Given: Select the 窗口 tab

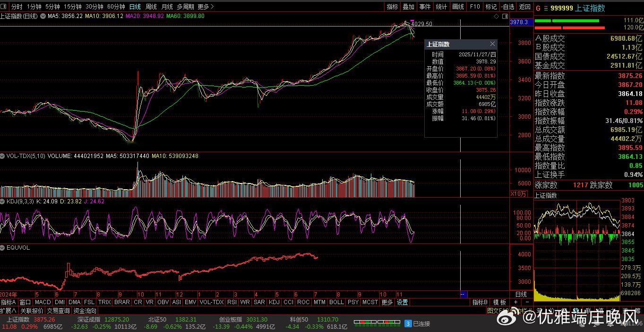Looking at the screenshot, I should pos(25,302).
